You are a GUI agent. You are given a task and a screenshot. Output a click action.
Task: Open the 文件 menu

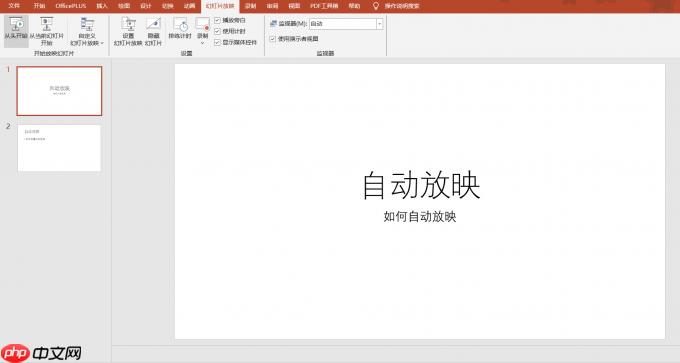tap(14, 6)
